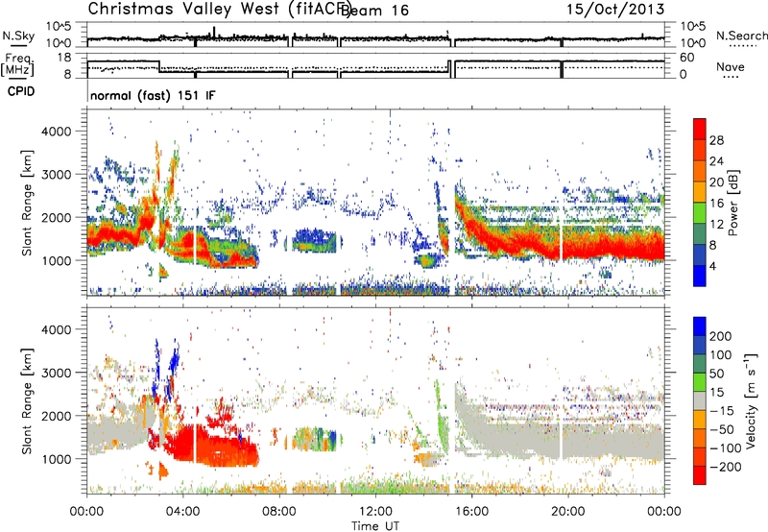Click the 20:00 time tick label
Screen dimensions: 768x532
567,512
